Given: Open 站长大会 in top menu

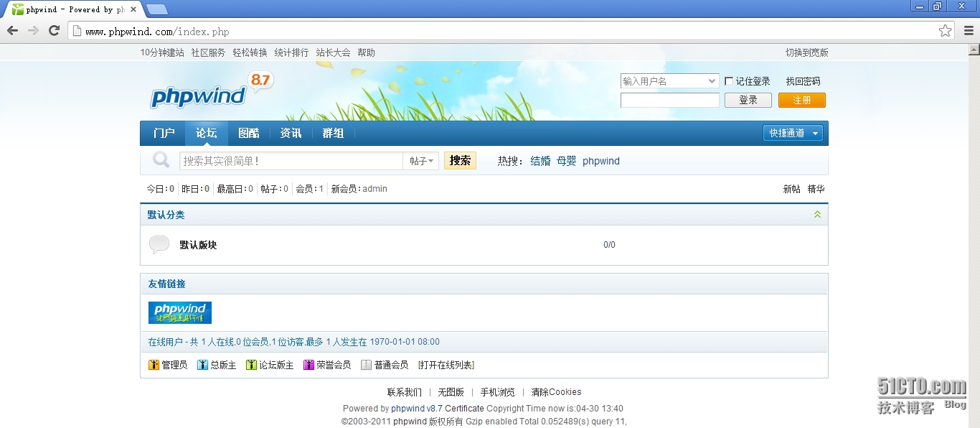Looking at the screenshot, I should 333,52.
